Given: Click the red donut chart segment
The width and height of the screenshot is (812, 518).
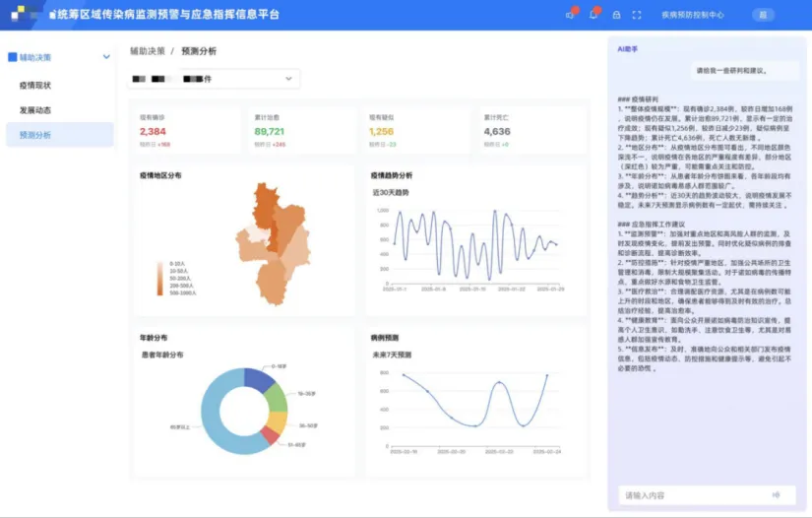Looking at the screenshot, I should click(x=271, y=435).
